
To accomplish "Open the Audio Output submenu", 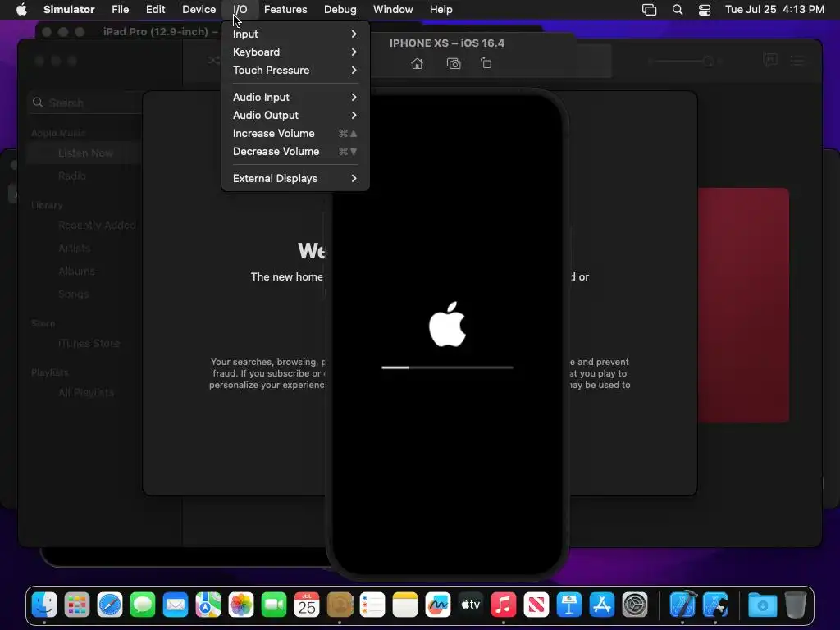I will (295, 115).
